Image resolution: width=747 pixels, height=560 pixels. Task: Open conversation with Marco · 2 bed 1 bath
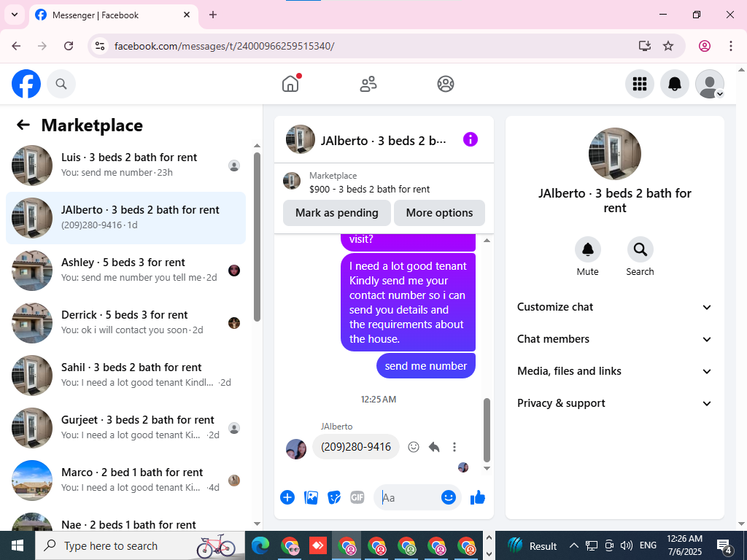[125, 480]
